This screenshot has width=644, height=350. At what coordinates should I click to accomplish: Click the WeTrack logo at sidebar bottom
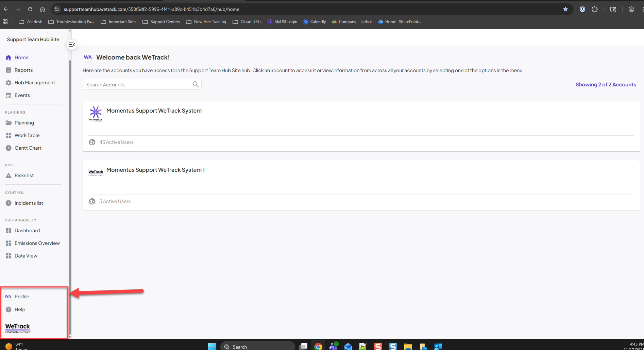click(x=18, y=328)
